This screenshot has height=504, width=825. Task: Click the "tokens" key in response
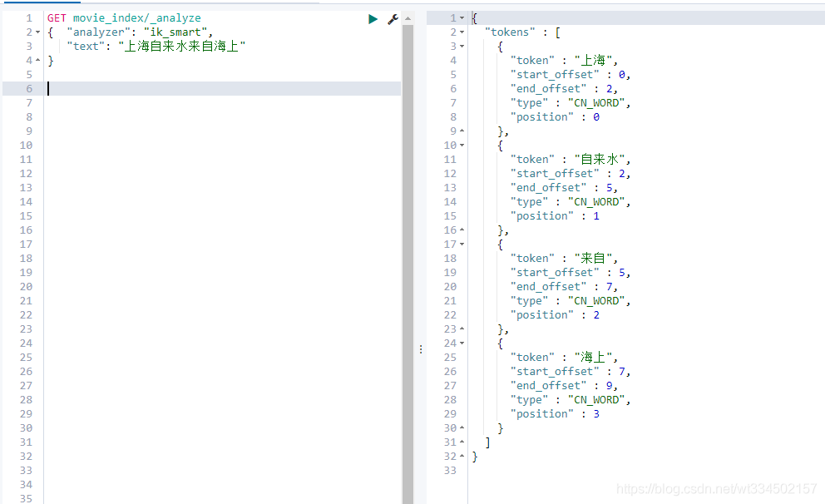click(509, 32)
